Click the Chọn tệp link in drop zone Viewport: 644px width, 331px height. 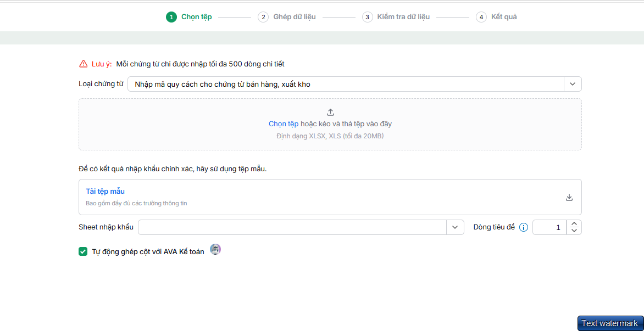(284, 124)
